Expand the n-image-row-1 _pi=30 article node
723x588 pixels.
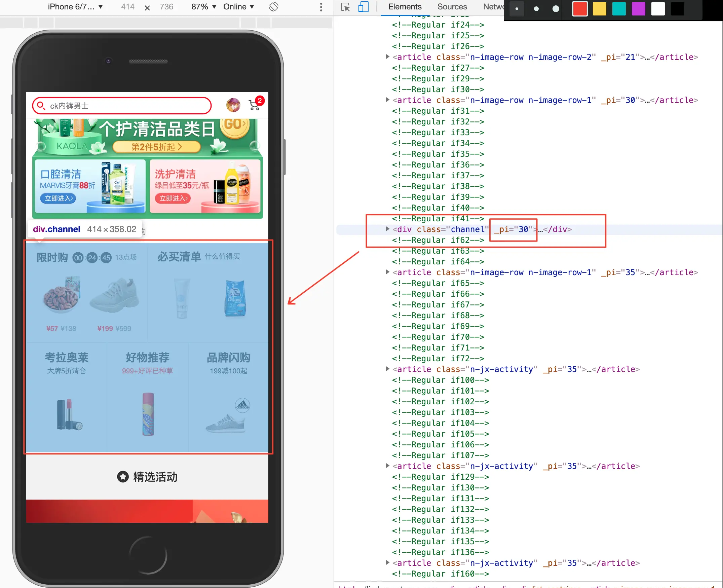pyautogui.click(x=387, y=100)
